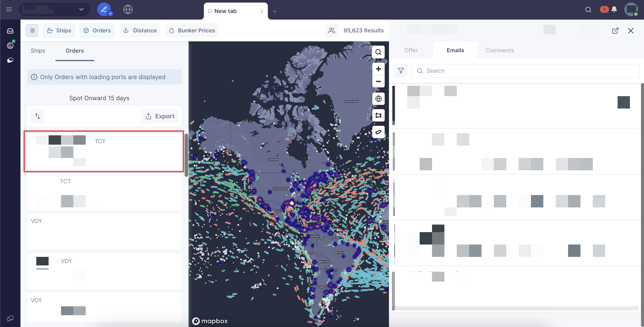Expand the workspace selector dropdown
Screen dimensions: 644x327
click(x=81, y=10)
